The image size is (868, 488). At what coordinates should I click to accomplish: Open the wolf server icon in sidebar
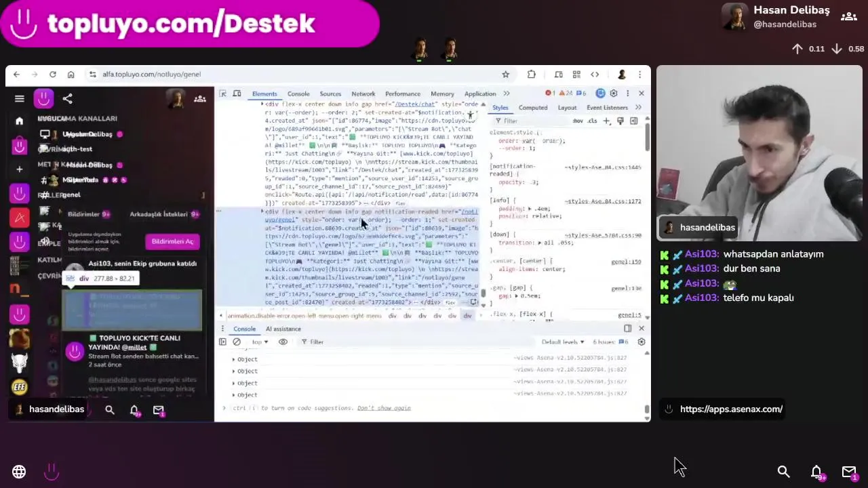pos(19,363)
